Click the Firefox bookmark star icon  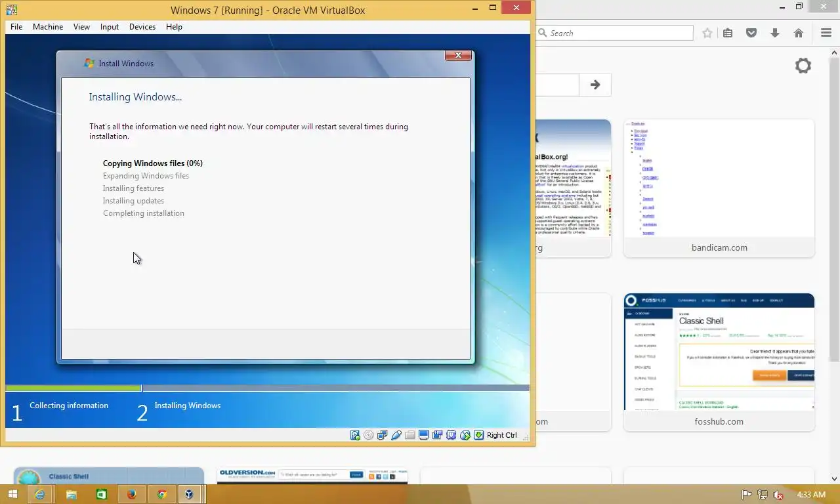pyautogui.click(x=707, y=33)
